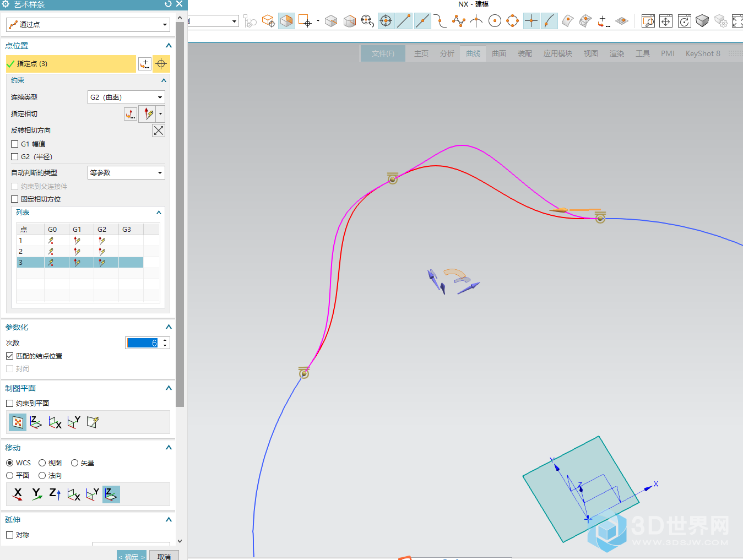
Task: Choose the Z axis move direction icon
Action: pos(55,494)
